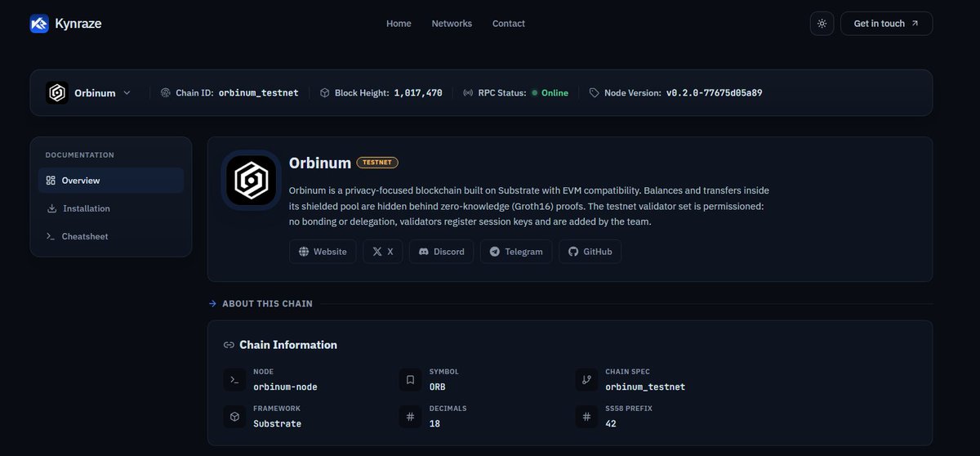The image size is (980, 456).
Task: Click the globe icon on Website button
Action: coord(304,252)
